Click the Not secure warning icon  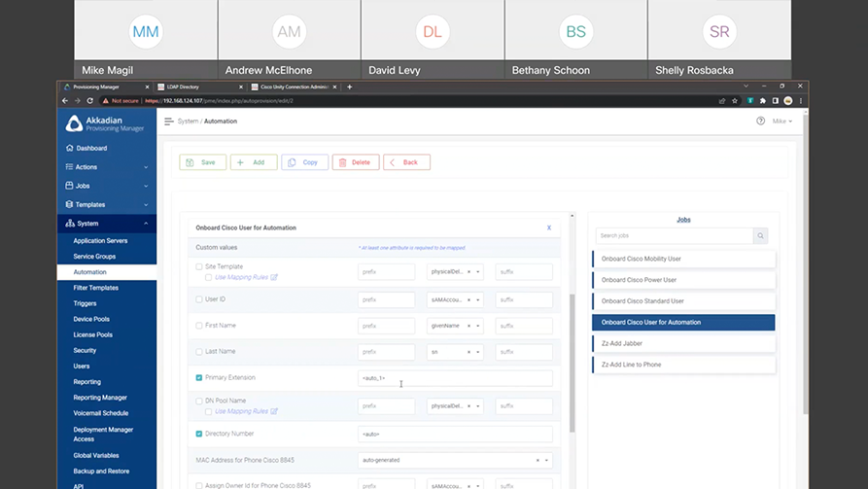pyautogui.click(x=105, y=101)
